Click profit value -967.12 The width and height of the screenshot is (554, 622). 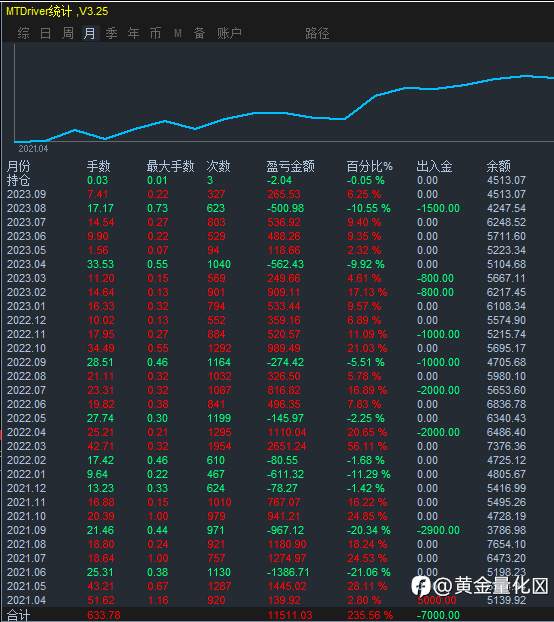tap(285, 530)
